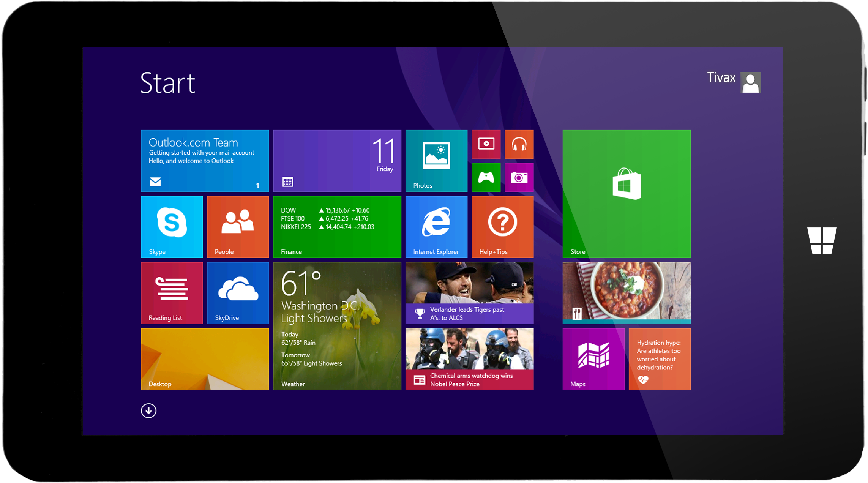
Task: Click the DOW index value row
Action: [x=325, y=210]
